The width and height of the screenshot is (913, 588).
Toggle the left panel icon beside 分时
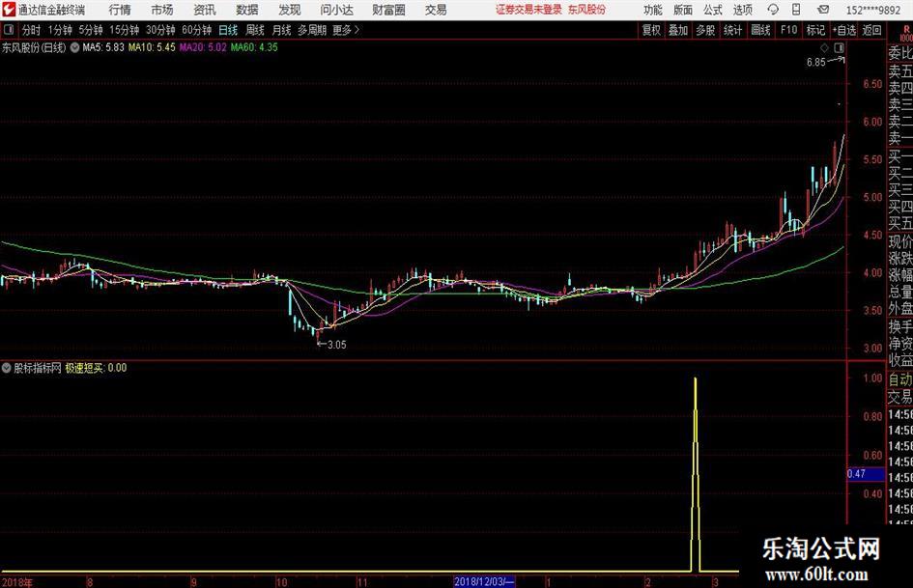click(x=9, y=30)
